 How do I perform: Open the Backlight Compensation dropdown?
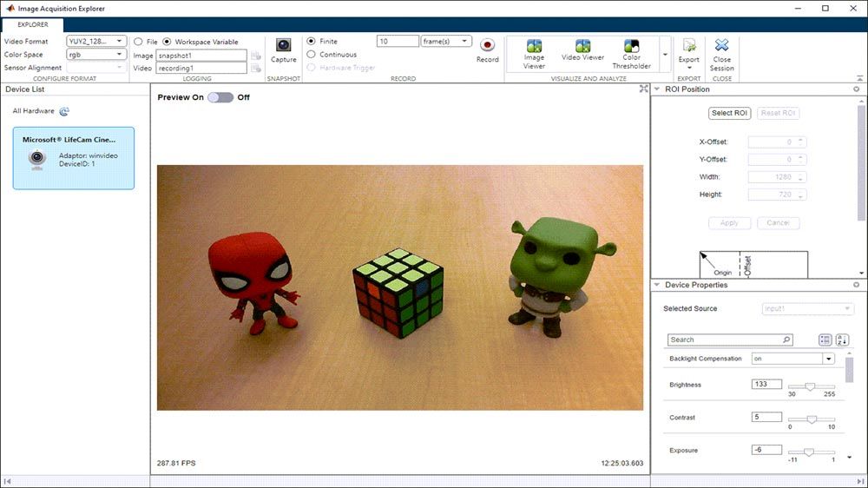[x=828, y=359]
